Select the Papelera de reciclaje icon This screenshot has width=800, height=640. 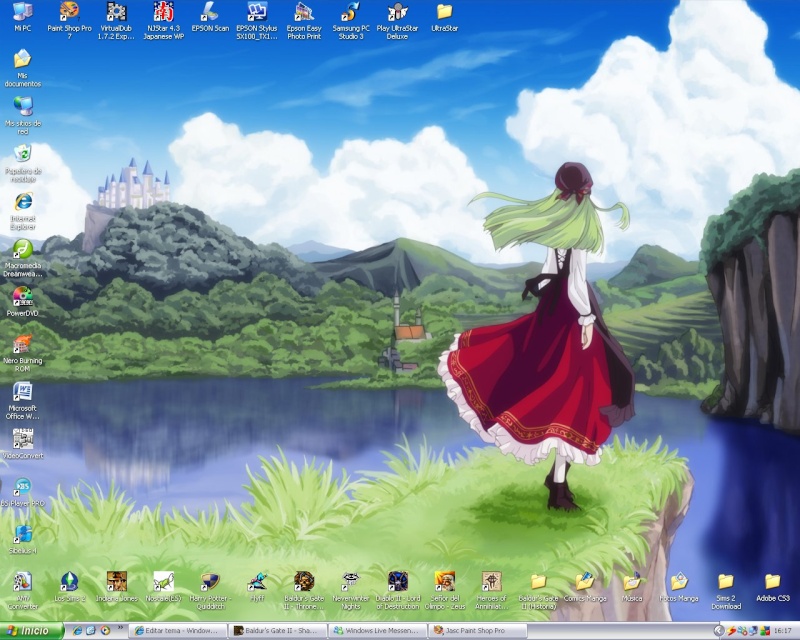coord(22,163)
